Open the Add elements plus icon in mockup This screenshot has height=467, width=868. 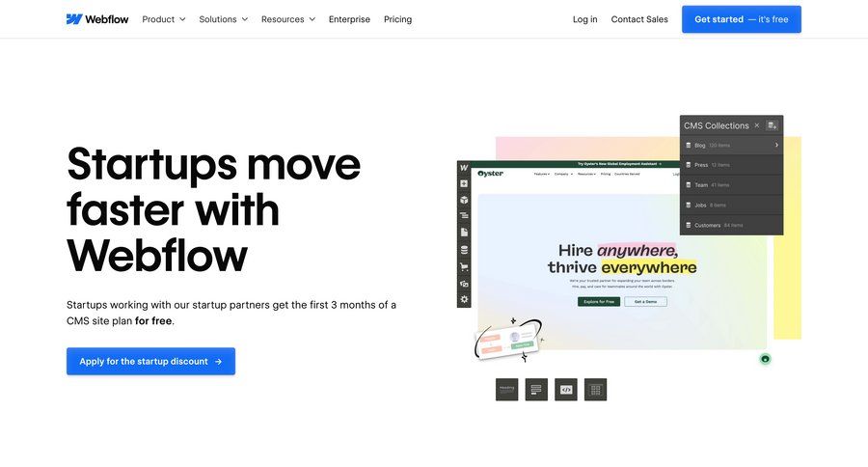coord(464,184)
